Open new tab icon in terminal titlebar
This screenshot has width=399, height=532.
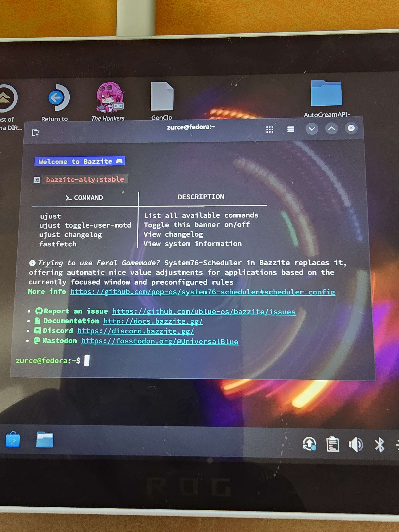35,132
